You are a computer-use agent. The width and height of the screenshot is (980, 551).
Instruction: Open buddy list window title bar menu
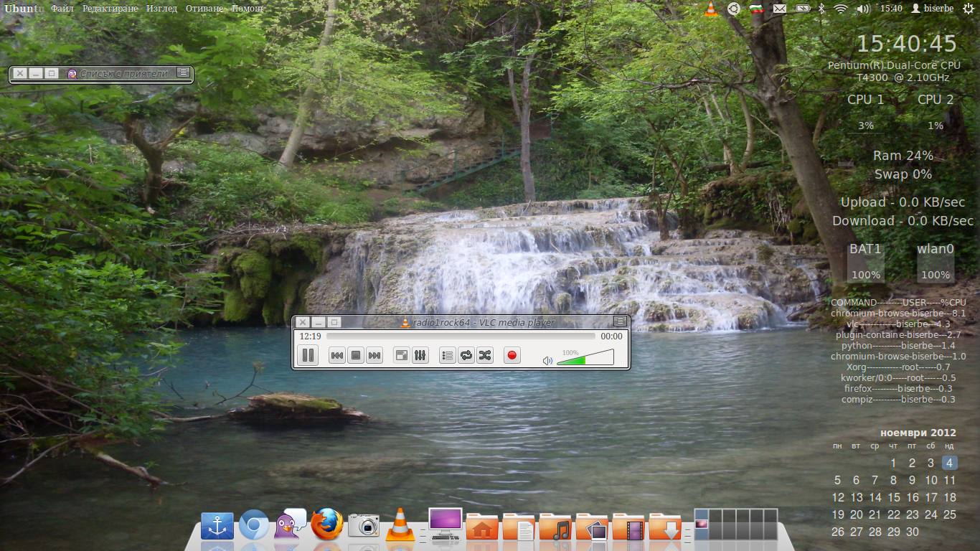(x=184, y=72)
